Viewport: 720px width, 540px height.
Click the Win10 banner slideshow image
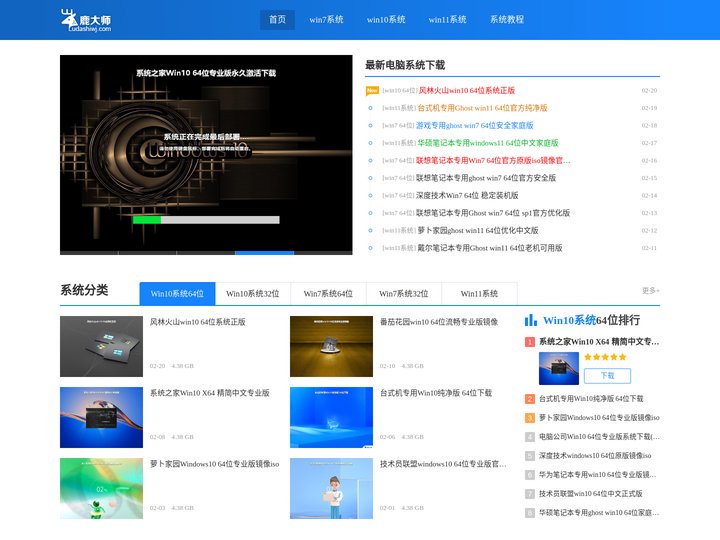pos(206,154)
